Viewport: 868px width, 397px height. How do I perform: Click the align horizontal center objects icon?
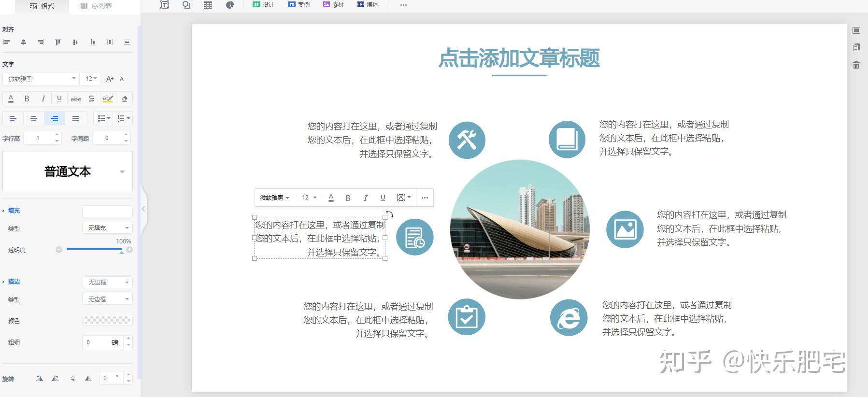point(23,43)
